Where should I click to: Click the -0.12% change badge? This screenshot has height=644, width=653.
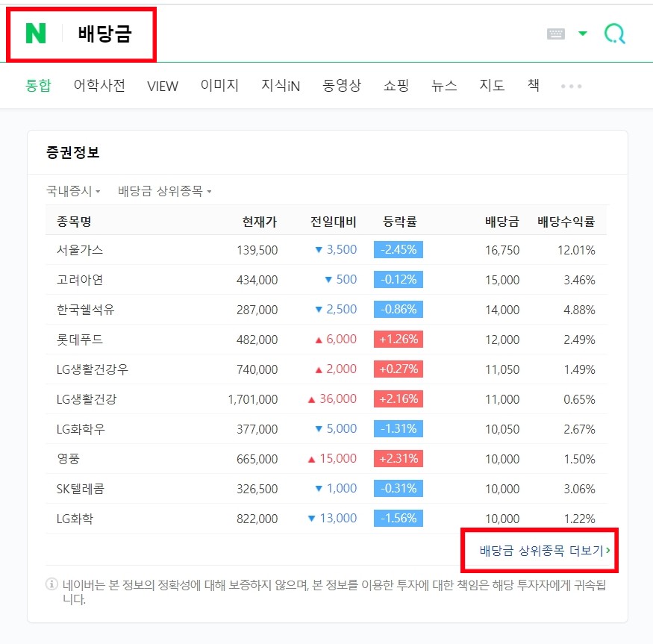(x=399, y=280)
